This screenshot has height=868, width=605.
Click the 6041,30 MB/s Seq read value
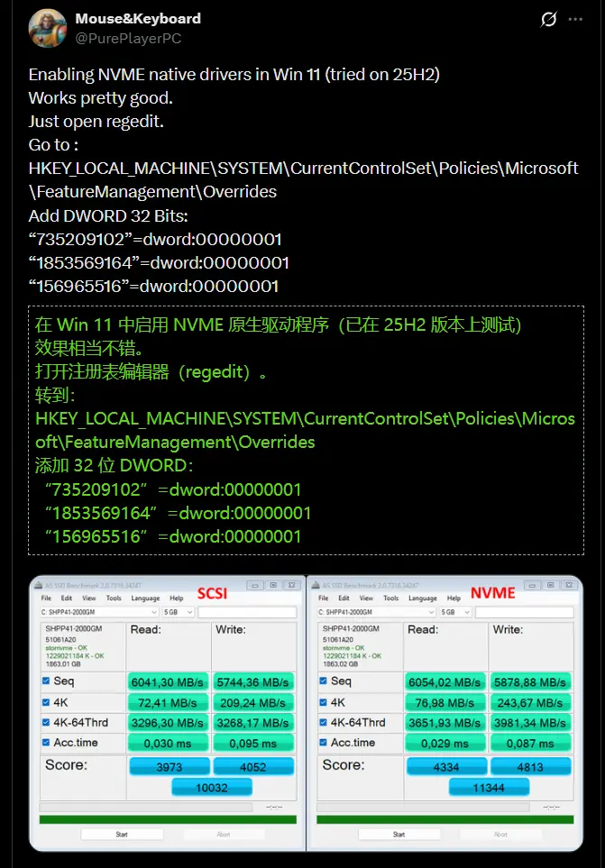coord(167,682)
